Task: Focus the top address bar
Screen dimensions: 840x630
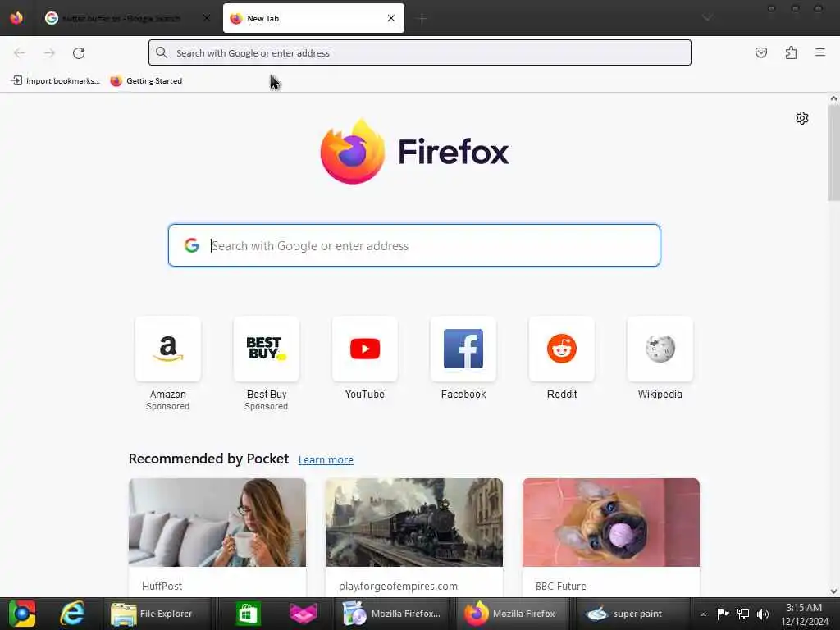Action: tap(419, 52)
